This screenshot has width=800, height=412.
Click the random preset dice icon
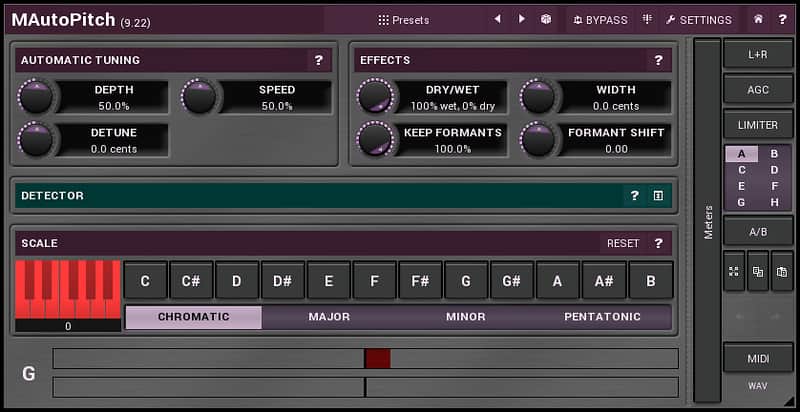click(546, 19)
